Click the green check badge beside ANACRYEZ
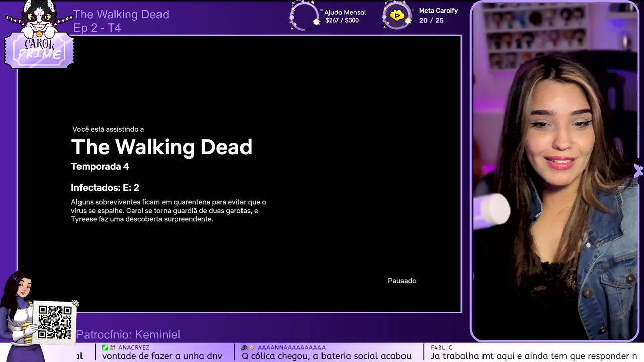This screenshot has height=362, width=644. tap(105, 347)
